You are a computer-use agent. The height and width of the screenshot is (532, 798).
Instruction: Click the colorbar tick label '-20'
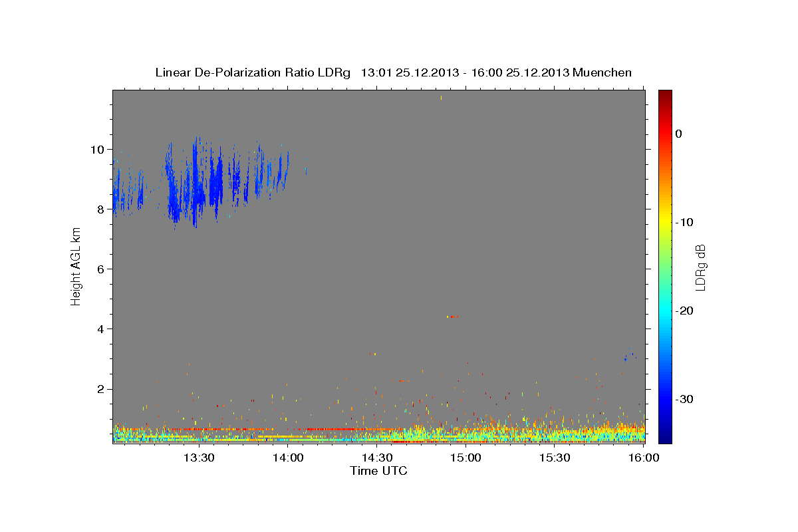coord(685,311)
